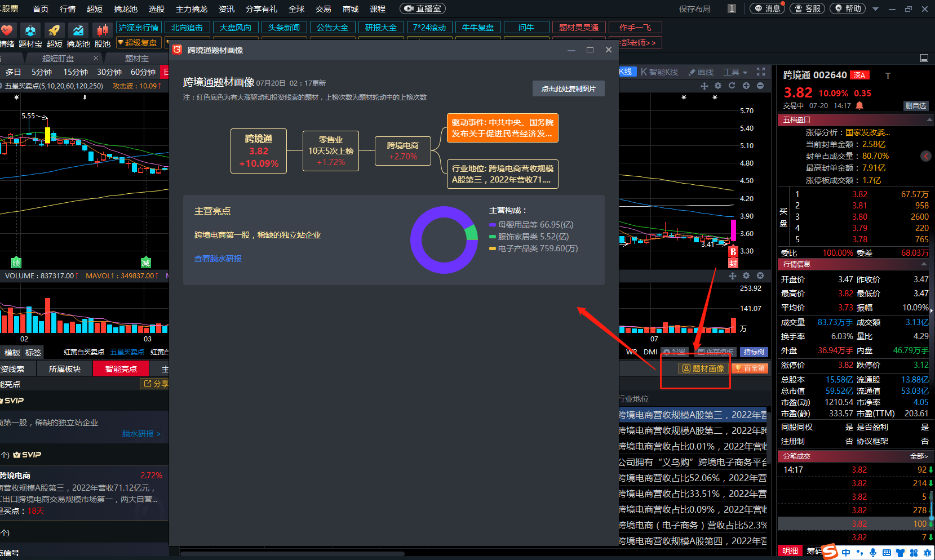Open the 指标树 button
Screen dimensions: 935x560
click(754, 352)
